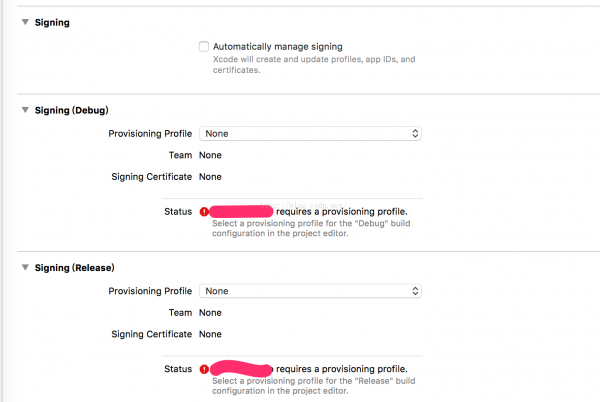The image size is (600, 402).
Task: Click the Release status red error icon
Action: [204, 369]
